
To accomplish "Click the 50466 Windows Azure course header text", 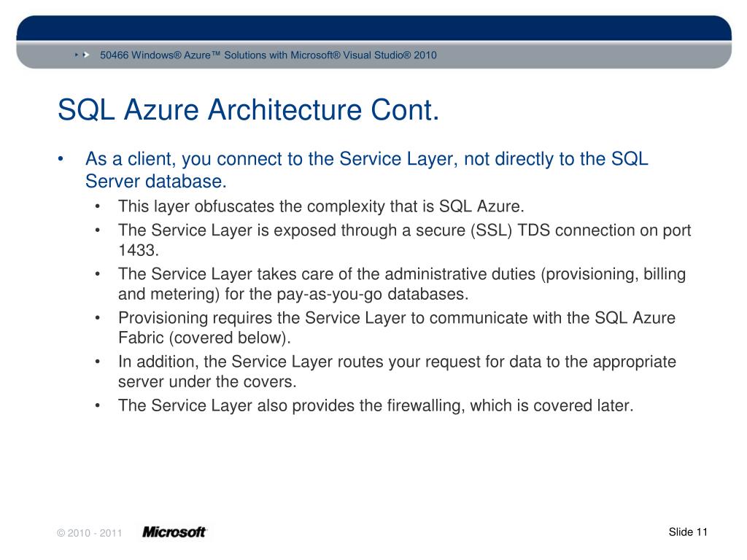I will [x=268, y=55].
